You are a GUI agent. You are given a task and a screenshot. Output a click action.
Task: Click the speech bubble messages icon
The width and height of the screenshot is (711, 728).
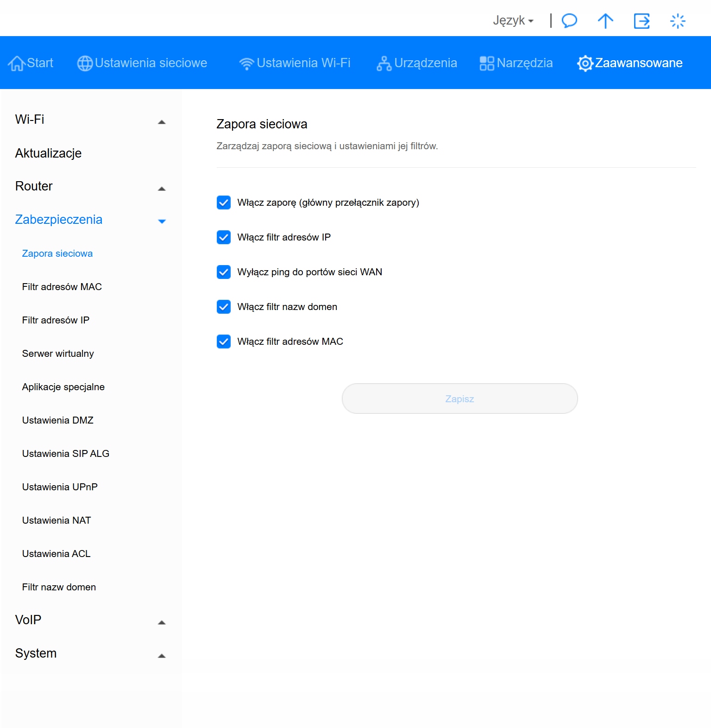(569, 21)
